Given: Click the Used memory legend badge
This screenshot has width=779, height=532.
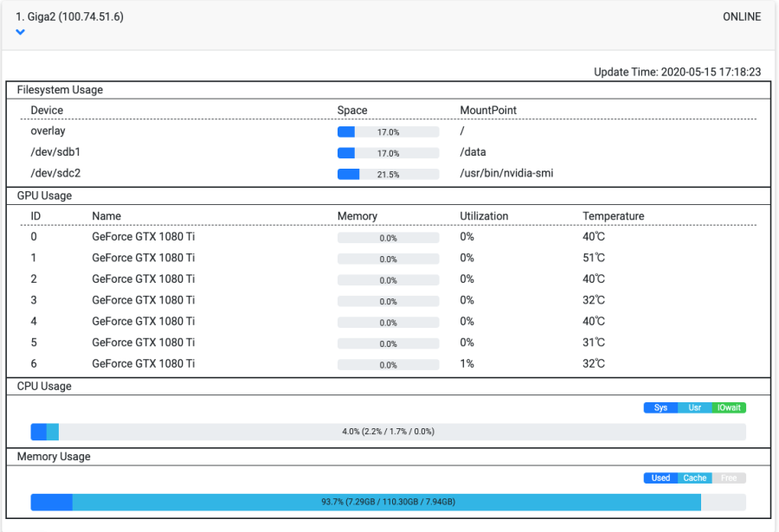Looking at the screenshot, I should 660,478.
